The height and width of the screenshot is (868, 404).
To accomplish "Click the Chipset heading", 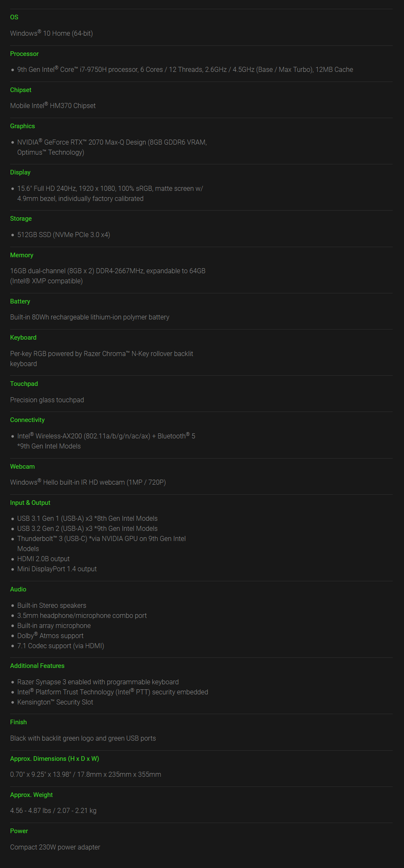I will (x=21, y=90).
